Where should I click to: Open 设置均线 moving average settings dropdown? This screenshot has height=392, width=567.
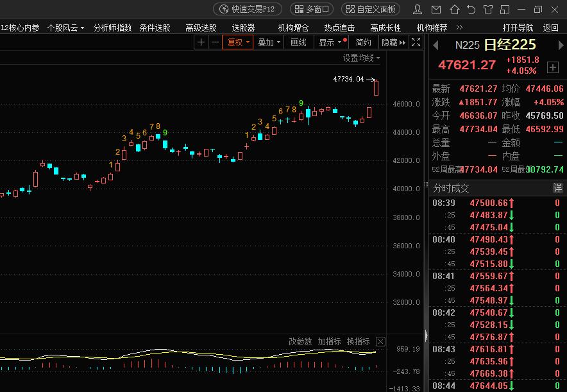tap(361, 58)
